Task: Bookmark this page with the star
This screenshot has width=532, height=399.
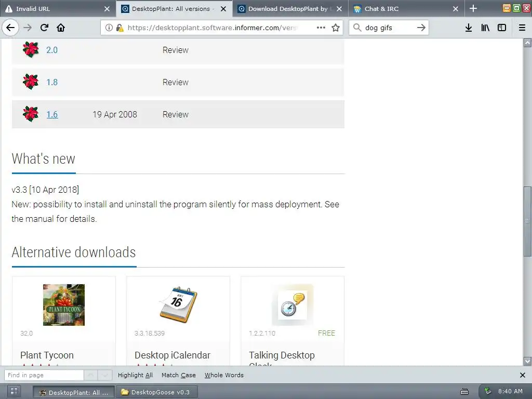Action: pyautogui.click(x=336, y=28)
